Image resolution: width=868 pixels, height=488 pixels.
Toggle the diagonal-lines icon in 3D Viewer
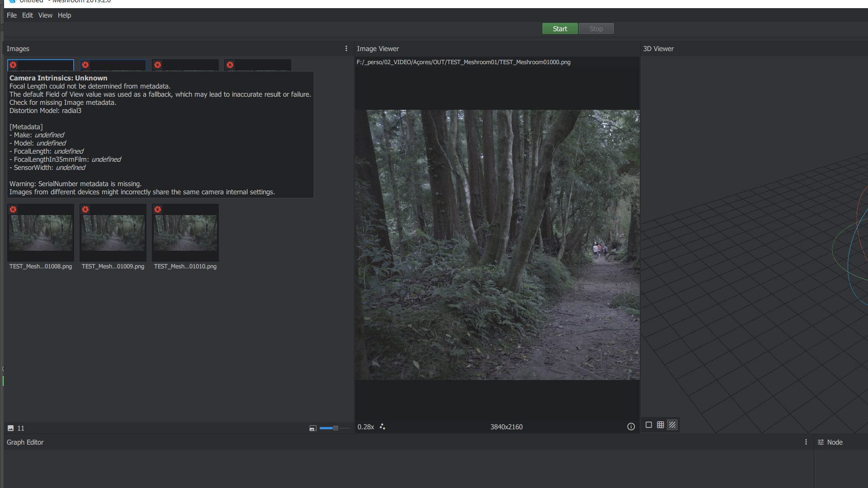(x=672, y=425)
